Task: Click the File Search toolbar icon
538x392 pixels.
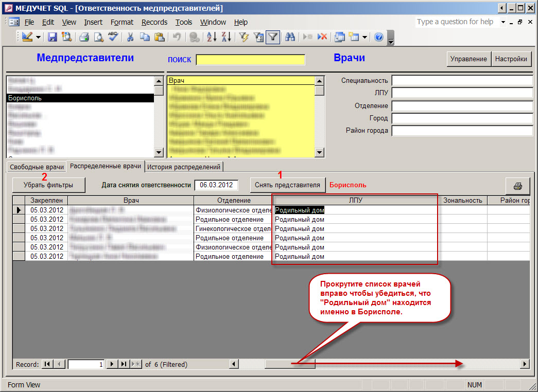Action: (66, 37)
